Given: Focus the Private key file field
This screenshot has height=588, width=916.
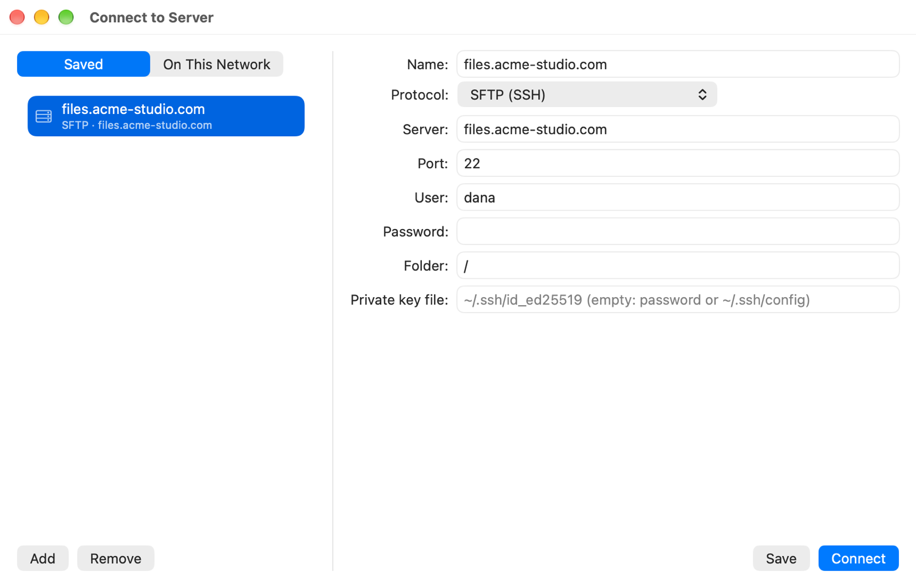Looking at the screenshot, I should click(678, 299).
